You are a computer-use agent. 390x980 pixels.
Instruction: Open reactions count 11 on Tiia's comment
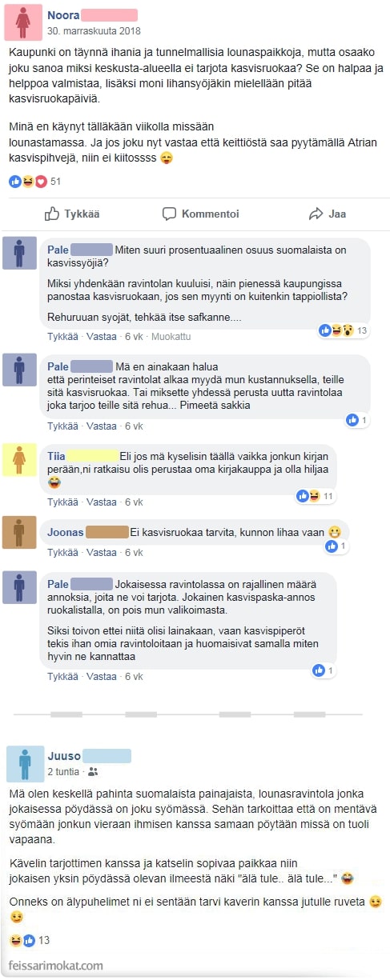[x=316, y=496]
